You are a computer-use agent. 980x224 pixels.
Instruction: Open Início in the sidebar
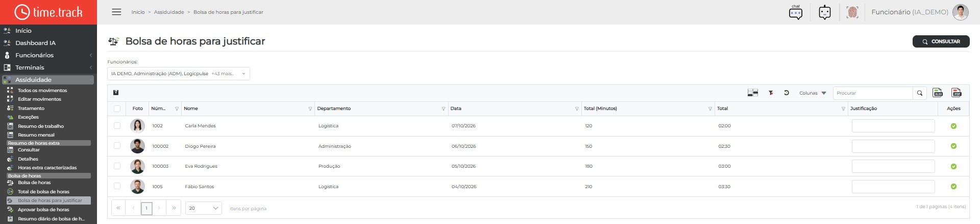coord(23,31)
